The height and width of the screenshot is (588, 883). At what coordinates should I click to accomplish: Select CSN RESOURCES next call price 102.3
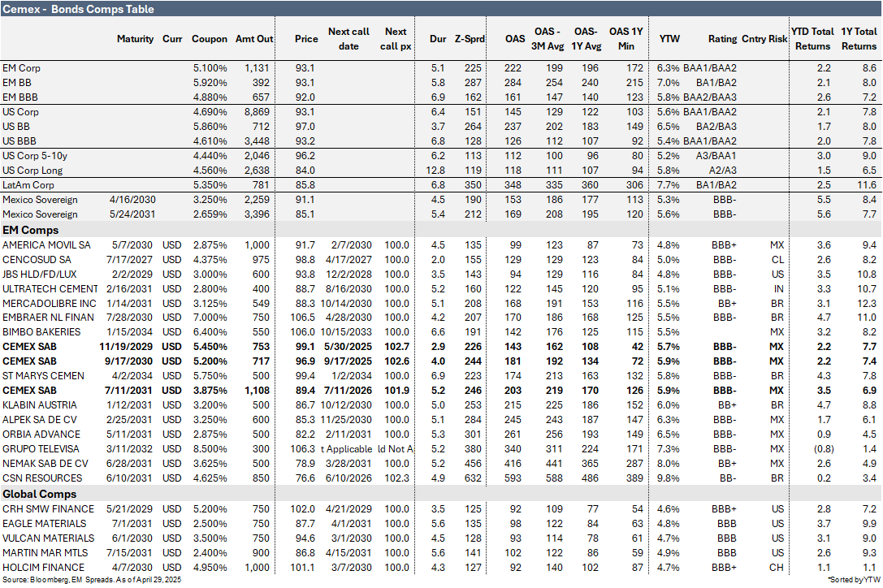(397, 478)
